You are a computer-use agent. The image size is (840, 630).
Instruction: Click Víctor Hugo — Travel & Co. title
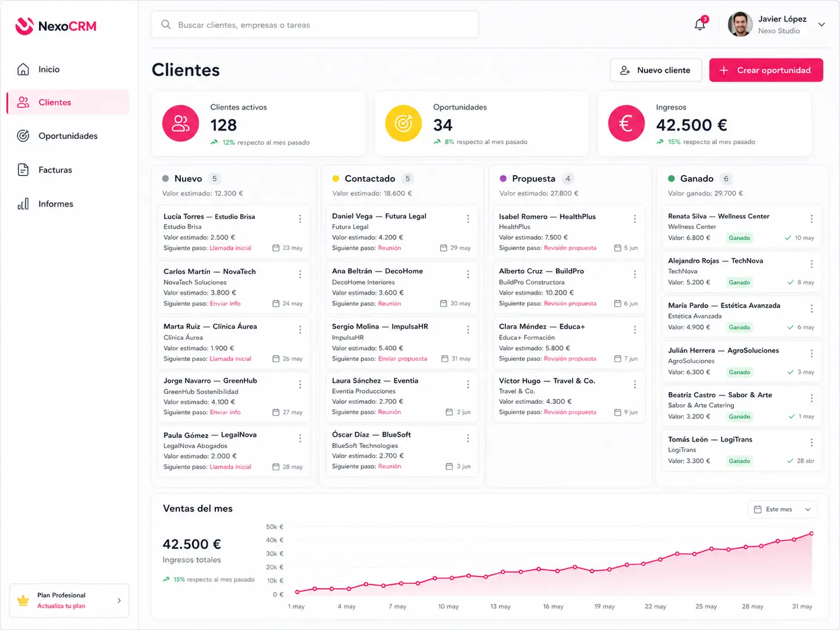tap(547, 381)
